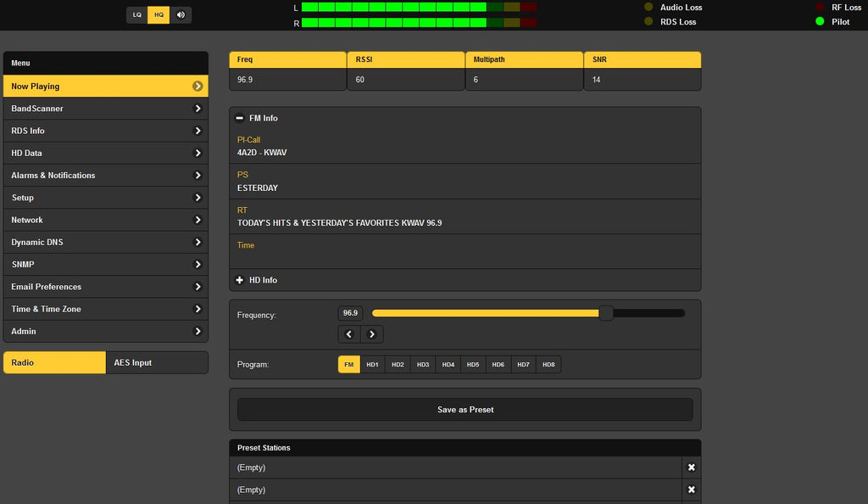This screenshot has width=868, height=504.
Task: Select HD5 program
Action: [473, 365]
